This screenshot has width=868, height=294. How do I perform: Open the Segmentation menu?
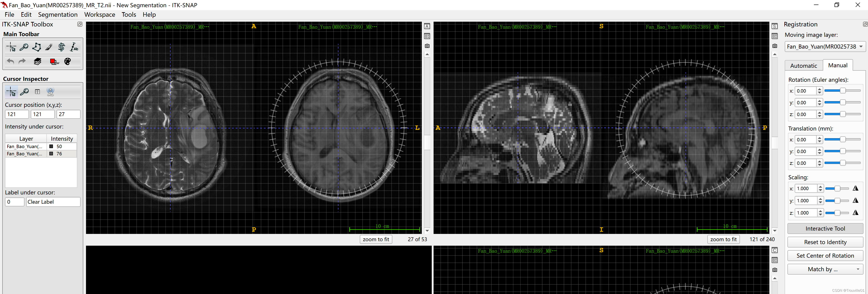coord(58,14)
